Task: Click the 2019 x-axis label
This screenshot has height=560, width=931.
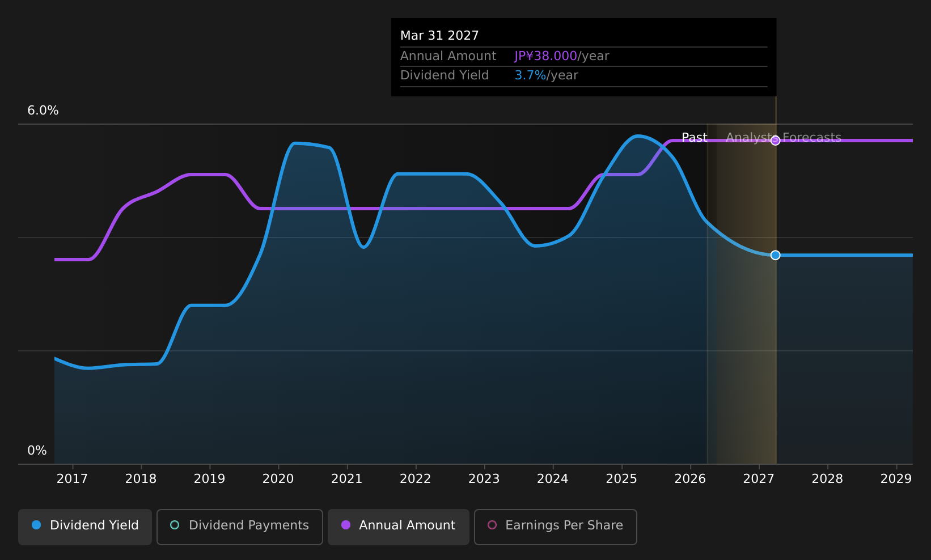Action: [x=209, y=479]
